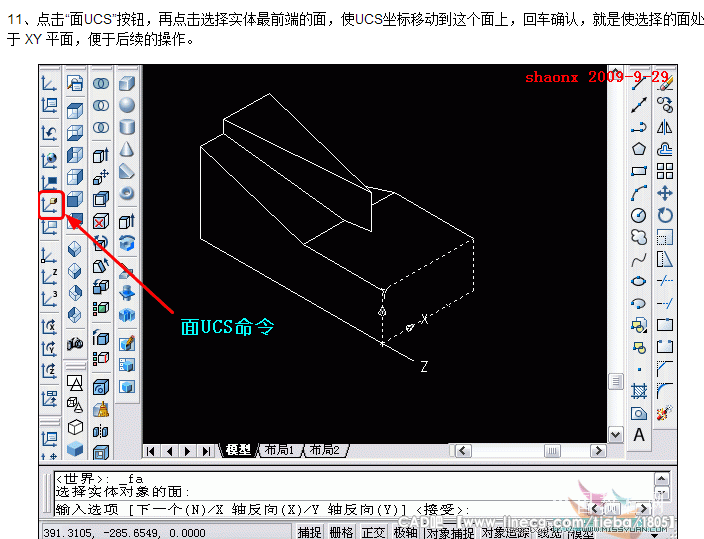This screenshot has height=539, width=704.
Task: Toggle 捕捉 snap mode in status bar
Action: (309, 533)
